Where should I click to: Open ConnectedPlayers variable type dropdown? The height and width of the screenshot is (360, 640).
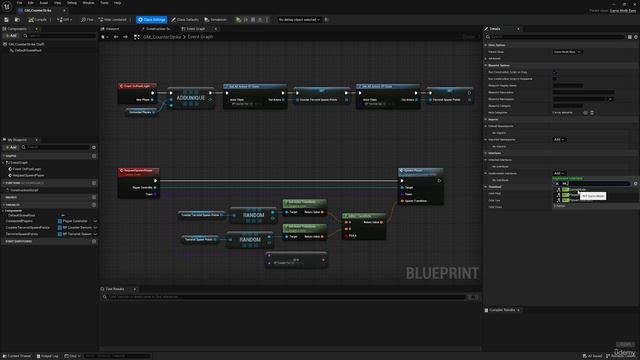[78, 221]
